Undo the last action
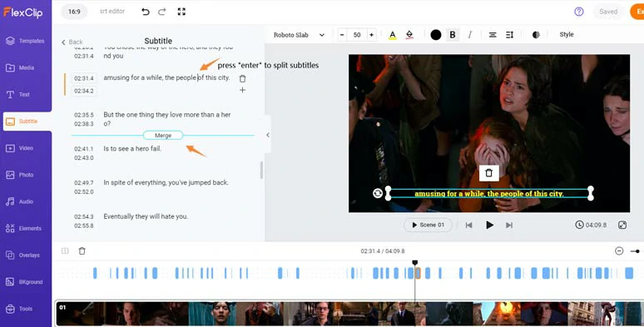This screenshot has width=644, height=327. (146, 12)
